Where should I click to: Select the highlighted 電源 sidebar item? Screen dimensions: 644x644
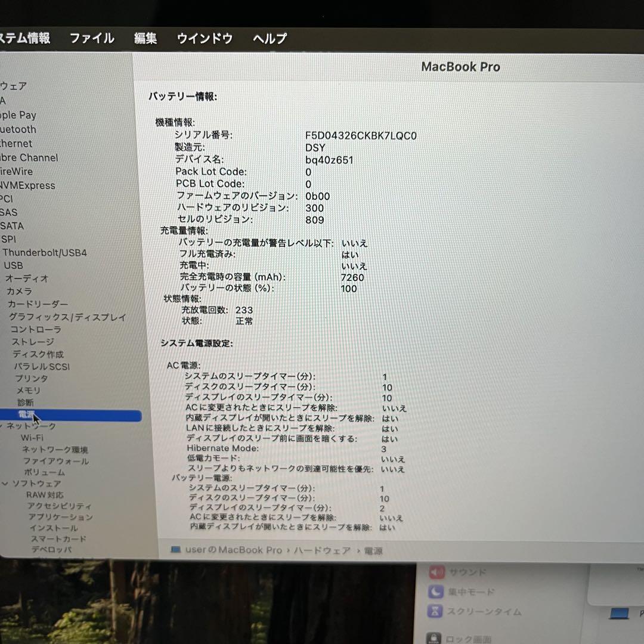tap(70, 415)
